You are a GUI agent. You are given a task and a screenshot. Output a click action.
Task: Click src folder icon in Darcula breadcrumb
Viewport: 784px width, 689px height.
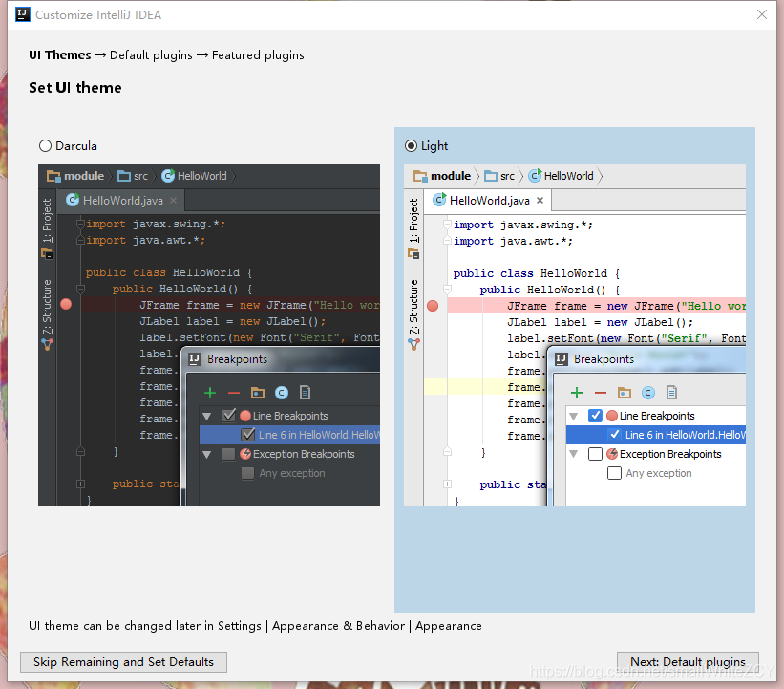point(124,176)
